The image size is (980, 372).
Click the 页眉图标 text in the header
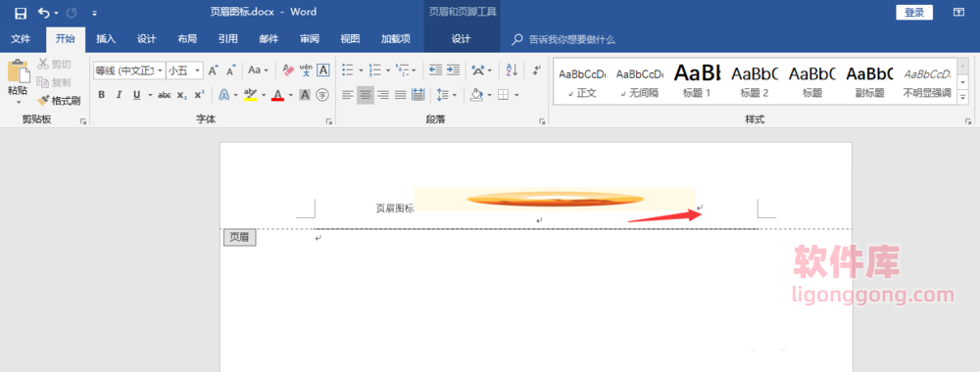394,209
